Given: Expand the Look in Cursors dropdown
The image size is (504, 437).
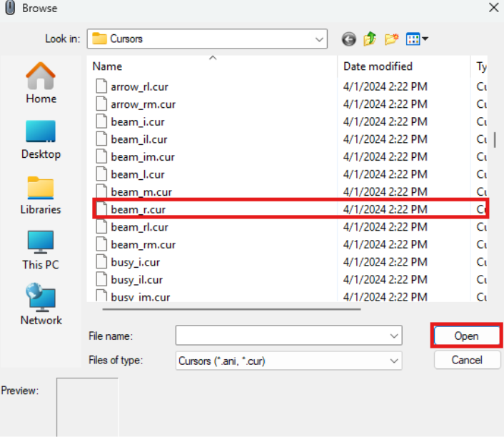Looking at the screenshot, I should tap(319, 39).
